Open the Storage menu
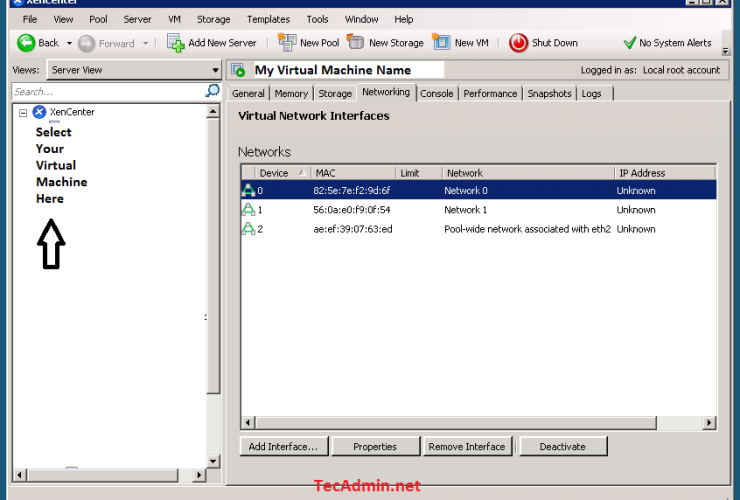The height and width of the screenshot is (500, 740). click(213, 19)
